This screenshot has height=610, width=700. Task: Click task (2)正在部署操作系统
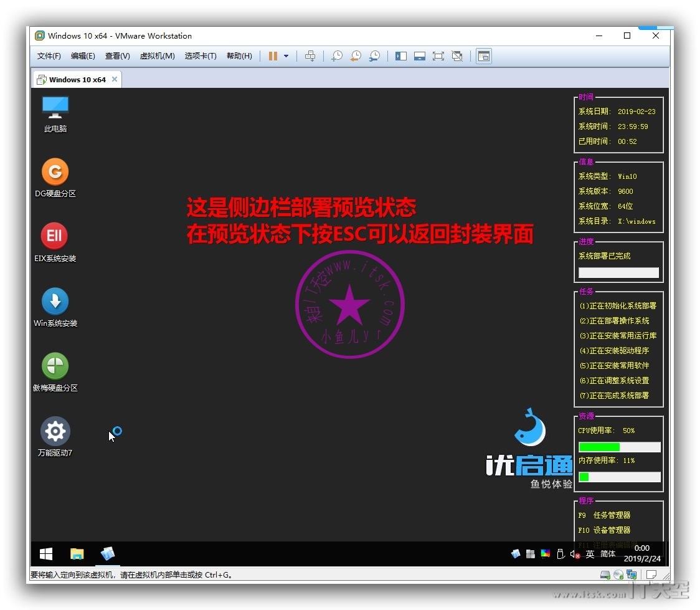(x=614, y=321)
